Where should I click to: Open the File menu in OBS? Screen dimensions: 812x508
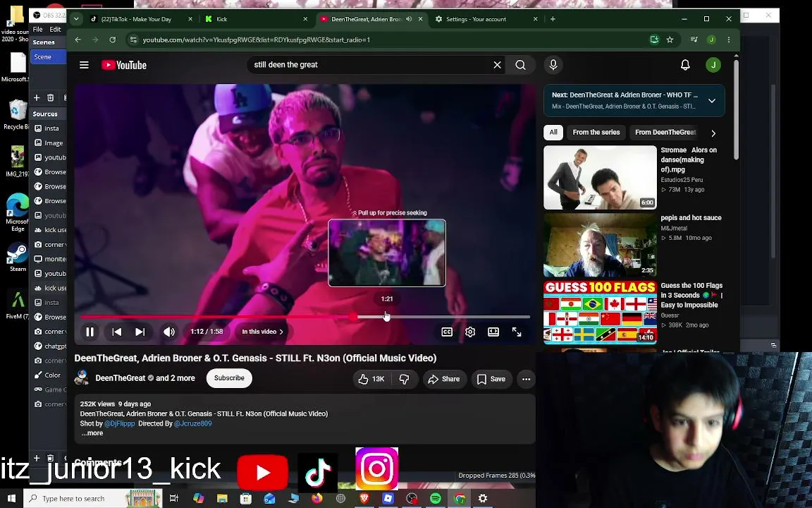pos(38,30)
